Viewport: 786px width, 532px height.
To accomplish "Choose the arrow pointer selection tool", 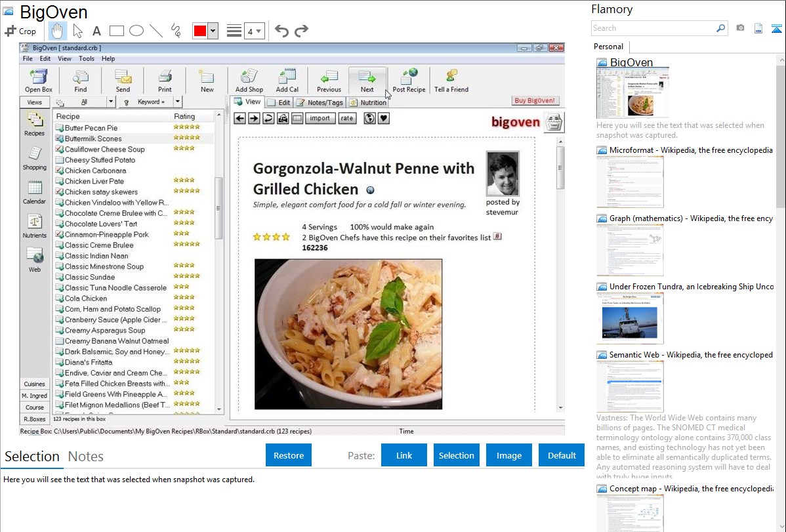I will point(77,31).
